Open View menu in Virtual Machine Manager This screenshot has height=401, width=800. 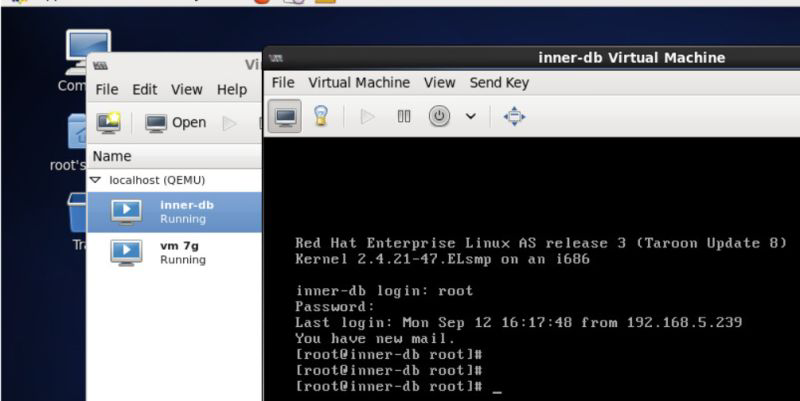coord(186,89)
